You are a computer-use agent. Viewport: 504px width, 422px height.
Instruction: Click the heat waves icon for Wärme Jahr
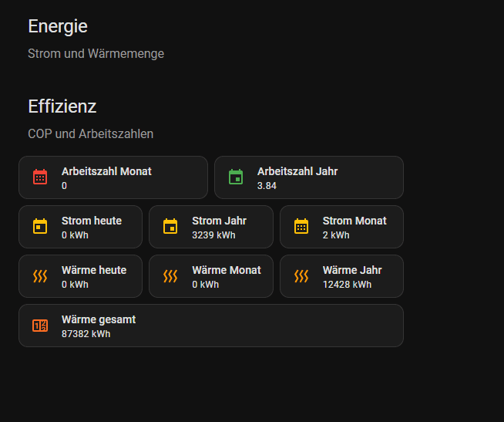point(301,276)
